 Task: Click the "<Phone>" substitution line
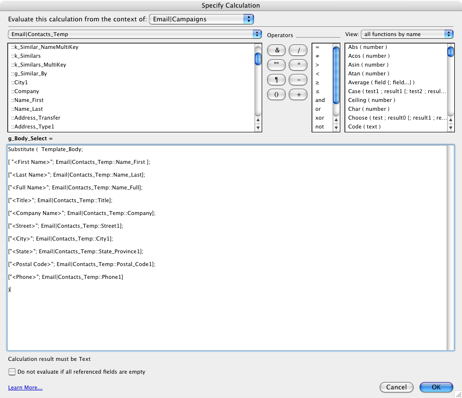(x=66, y=277)
